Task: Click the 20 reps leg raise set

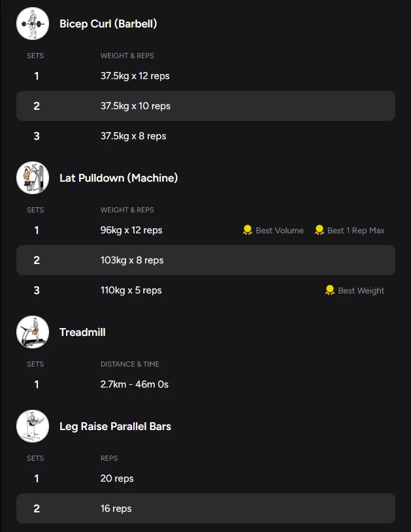Action: (x=117, y=478)
